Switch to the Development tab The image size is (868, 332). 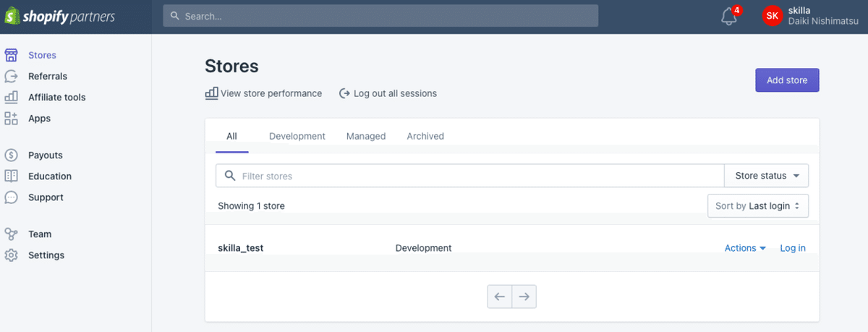(x=297, y=136)
